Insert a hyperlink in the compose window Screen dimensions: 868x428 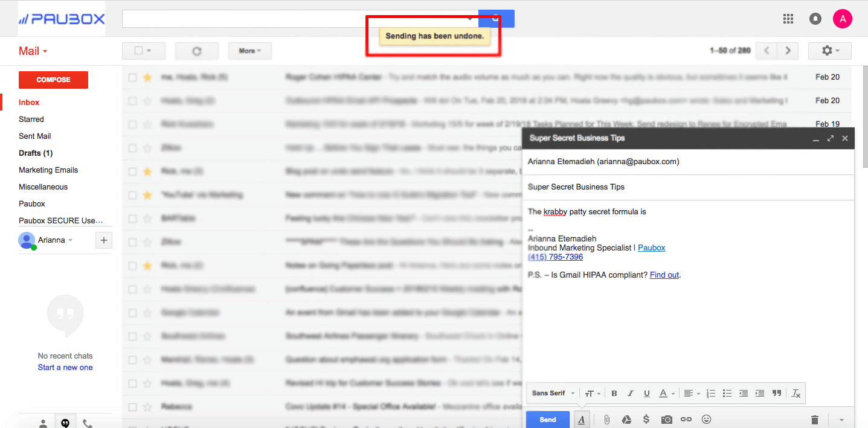pos(686,419)
